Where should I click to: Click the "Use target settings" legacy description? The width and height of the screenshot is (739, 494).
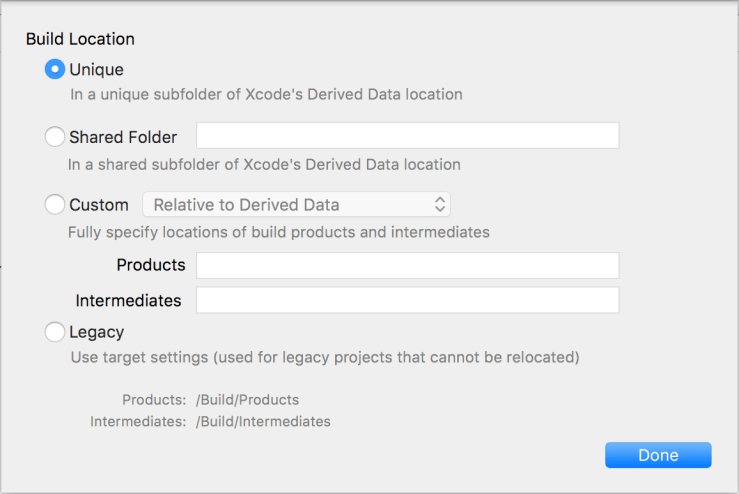pos(325,357)
